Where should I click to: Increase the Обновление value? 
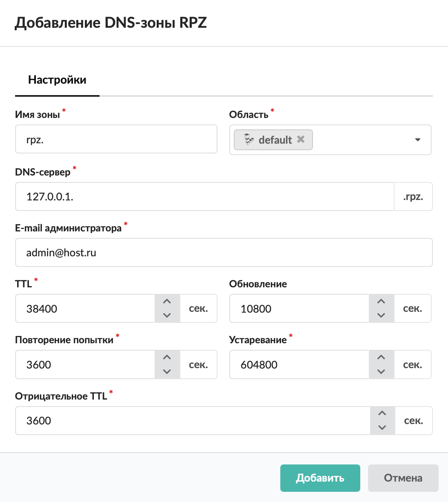click(x=381, y=302)
